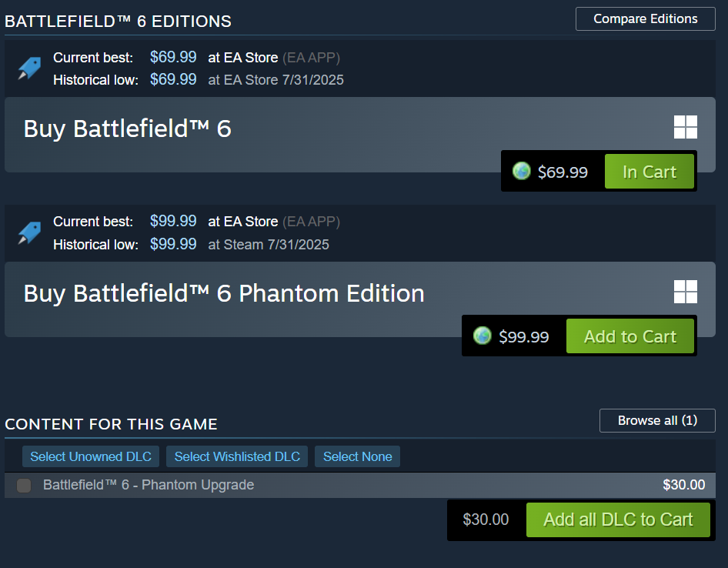
Task: Add Battlefield 6 Phantom Edition to cart
Action: point(629,336)
